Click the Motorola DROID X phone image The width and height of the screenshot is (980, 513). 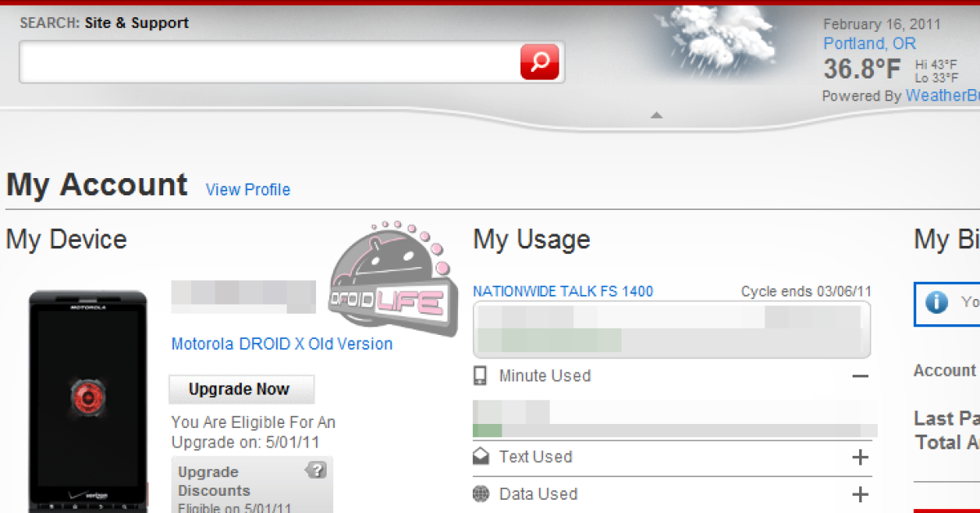87,402
